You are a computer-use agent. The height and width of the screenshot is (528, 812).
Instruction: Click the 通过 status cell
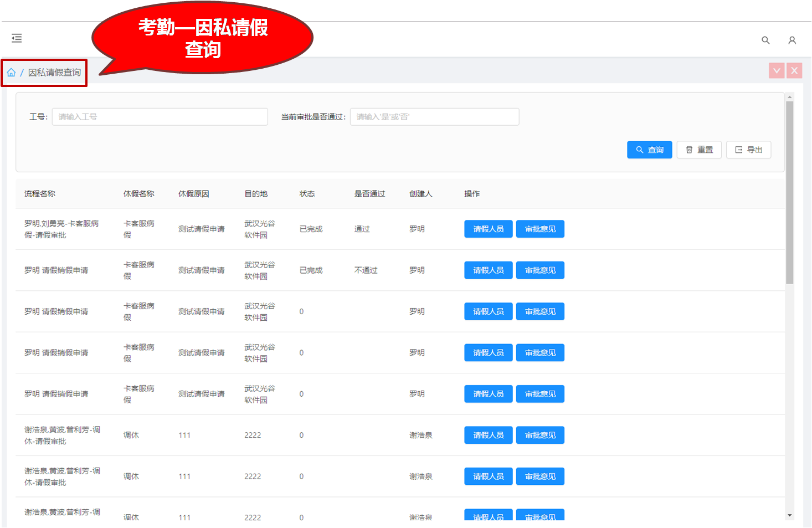point(362,229)
